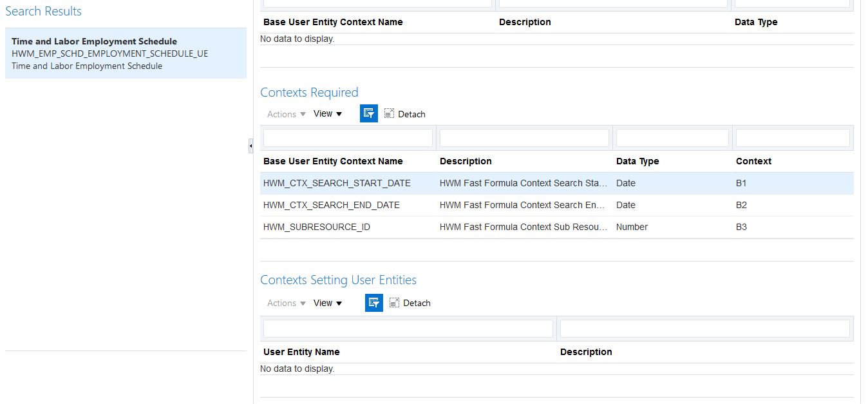Click Description filter in Contexts Setting User Entities
Image resolution: width=868 pixels, height=404 pixels.
pyautogui.click(x=705, y=329)
